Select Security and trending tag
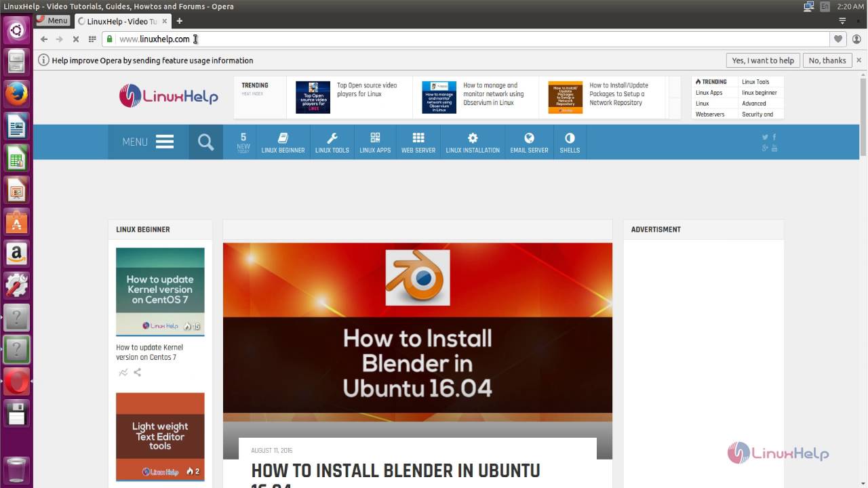Screen dimensions: 868x488 tap(757, 115)
